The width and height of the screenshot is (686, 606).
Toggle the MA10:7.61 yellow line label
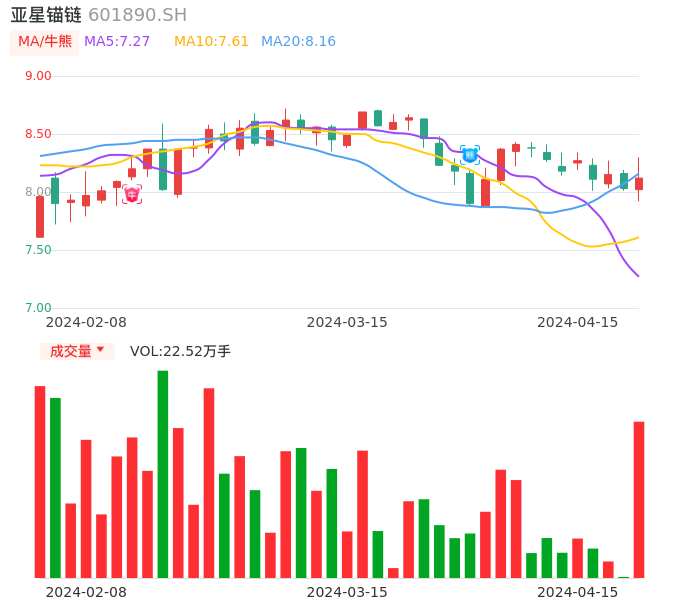click(x=211, y=42)
